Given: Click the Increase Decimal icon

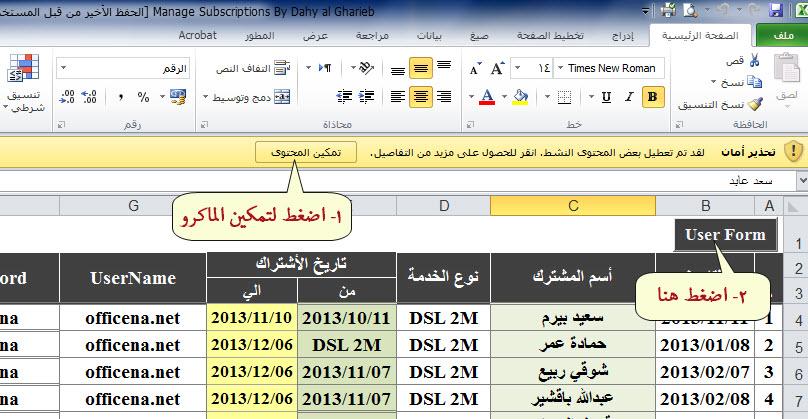Looking at the screenshot, I should [x=89, y=96].
